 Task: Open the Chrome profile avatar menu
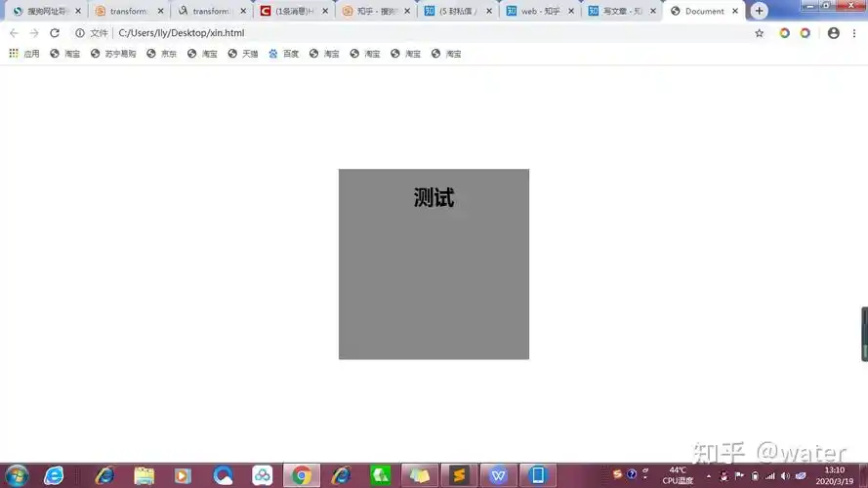tap(833, 33)
